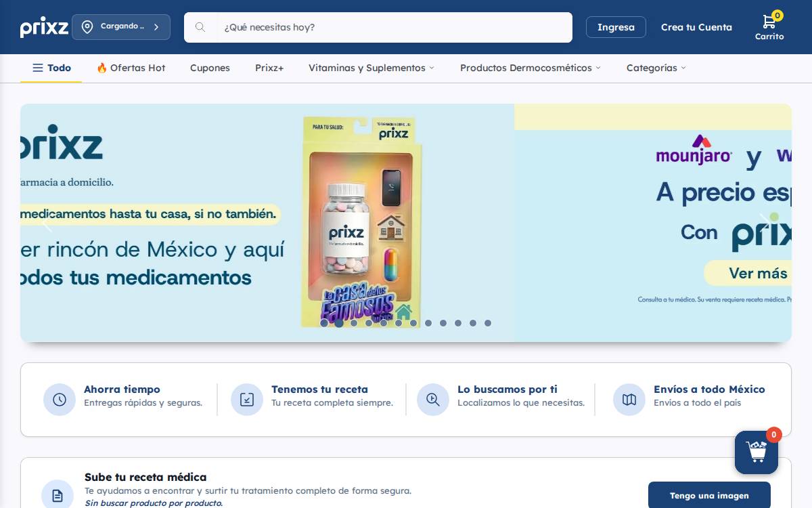Viewport: 812px width, 508px height.
Task: Expand the Vitaminas y Suplementos dropdown
Action: point(371,68)
